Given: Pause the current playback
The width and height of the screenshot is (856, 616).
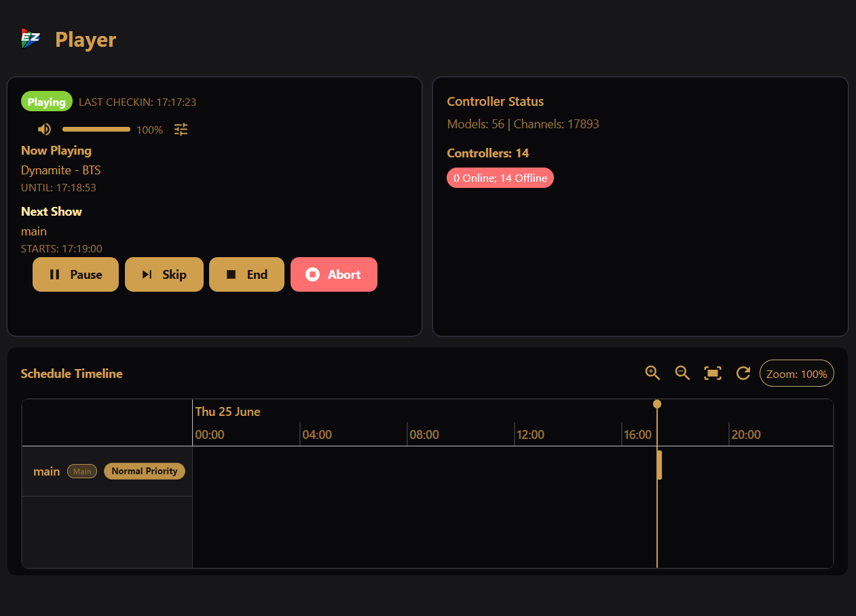Looking at the screenshot, I should (x=75, y=274).
